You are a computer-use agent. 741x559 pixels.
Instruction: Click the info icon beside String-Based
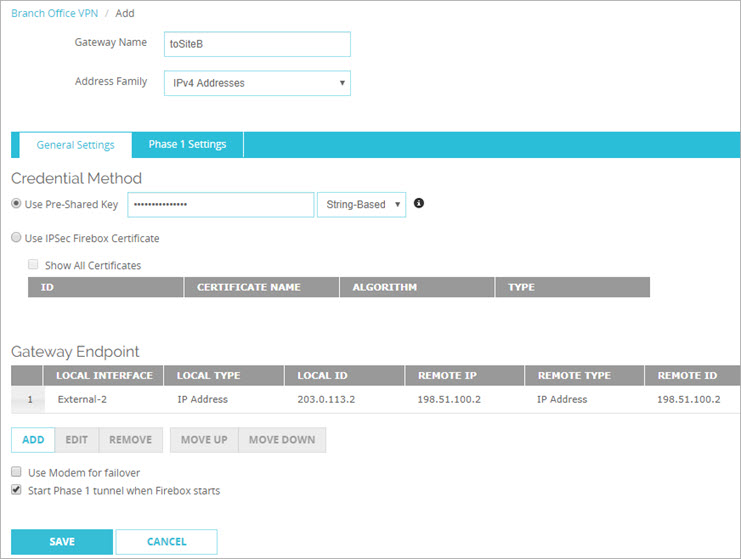(419, 204)
